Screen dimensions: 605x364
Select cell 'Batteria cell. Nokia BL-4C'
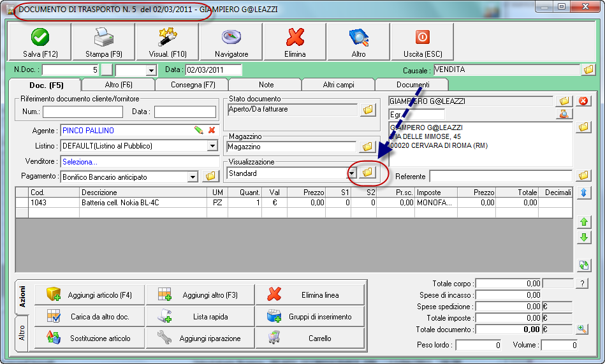click(x=143, y=203)
